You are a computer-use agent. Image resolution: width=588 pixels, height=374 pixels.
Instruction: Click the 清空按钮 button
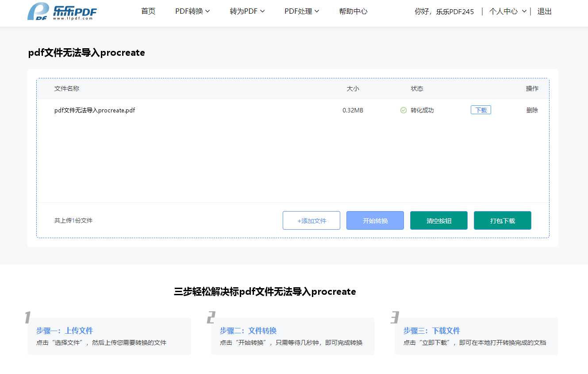[439, 220]
